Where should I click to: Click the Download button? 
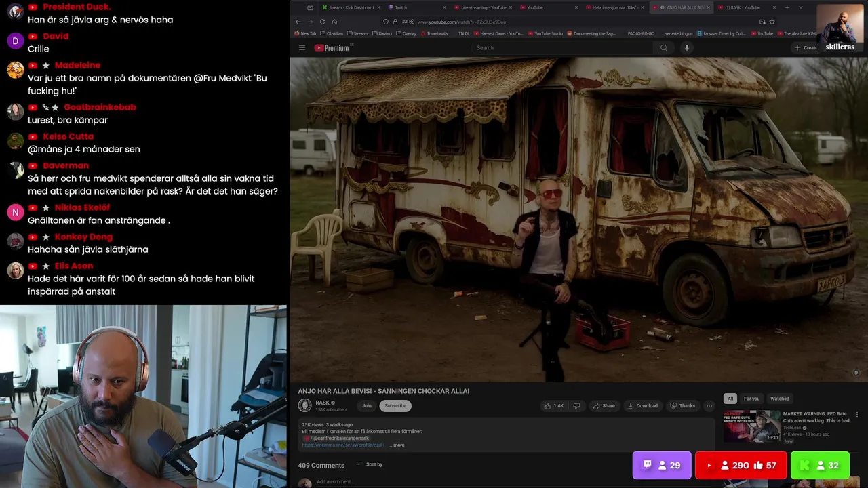tap(642, 405)
